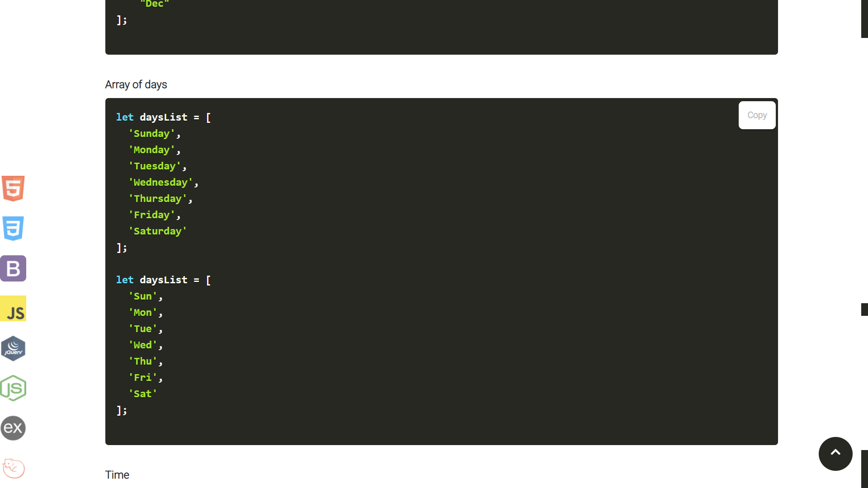The width and height of the screenshot is (868, 488).
Task: Click the Express.js icon in sidebar
Action: click(x=13, y=428)
